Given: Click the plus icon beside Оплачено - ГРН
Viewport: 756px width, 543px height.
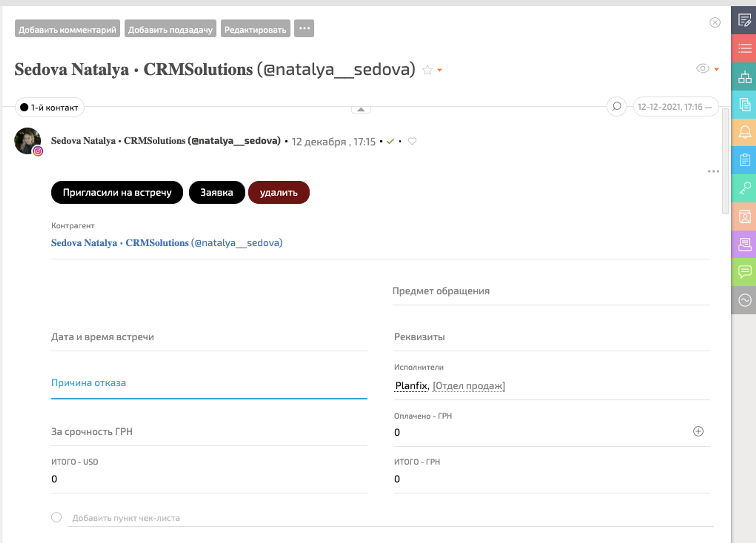Looking at the screenshot, I should tap(698, 431).
